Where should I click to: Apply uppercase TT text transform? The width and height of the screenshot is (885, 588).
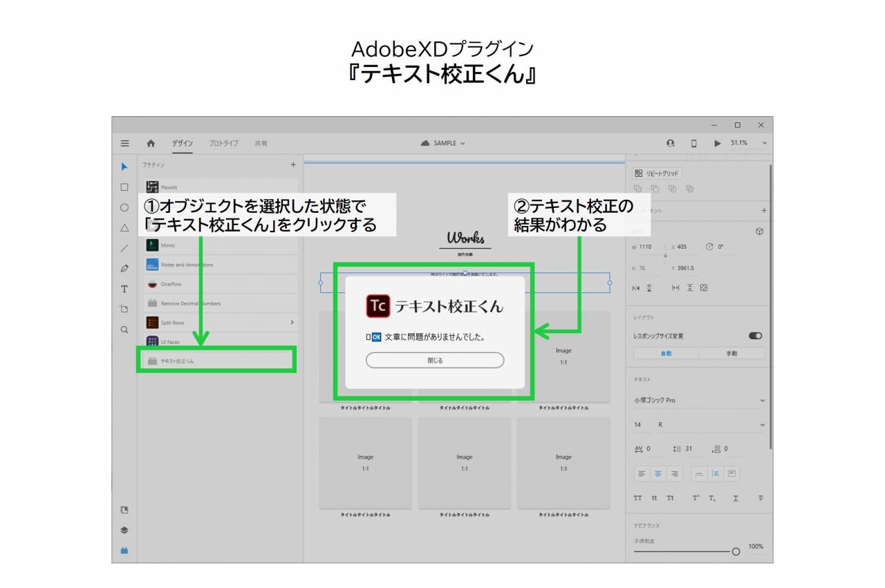pos(637,497)
